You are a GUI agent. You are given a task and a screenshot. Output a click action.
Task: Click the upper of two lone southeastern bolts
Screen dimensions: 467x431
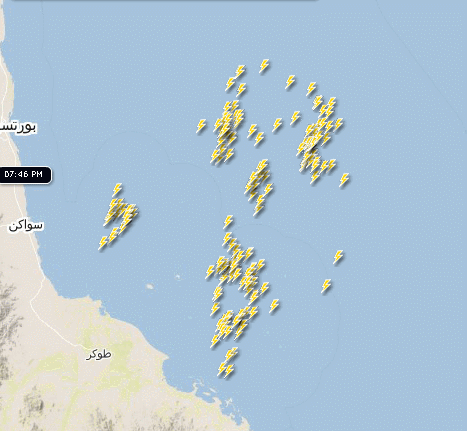[x=338, y=257]
